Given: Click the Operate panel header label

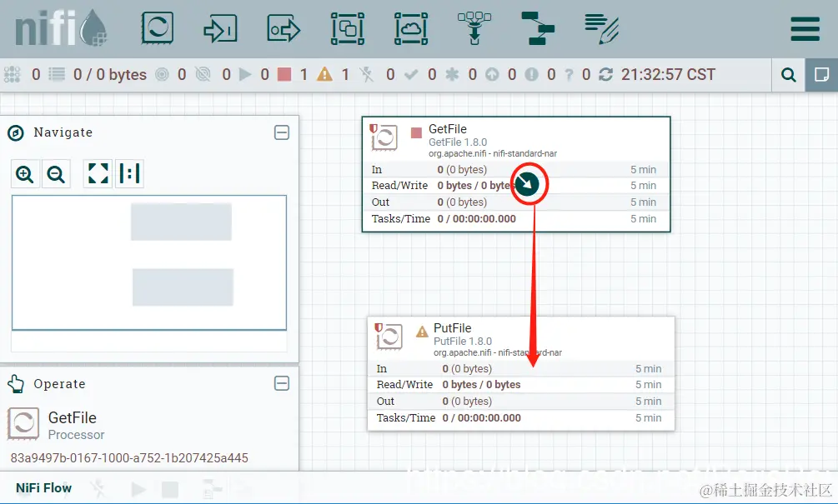Looking at the screenshot, I should tap(59, 384).
